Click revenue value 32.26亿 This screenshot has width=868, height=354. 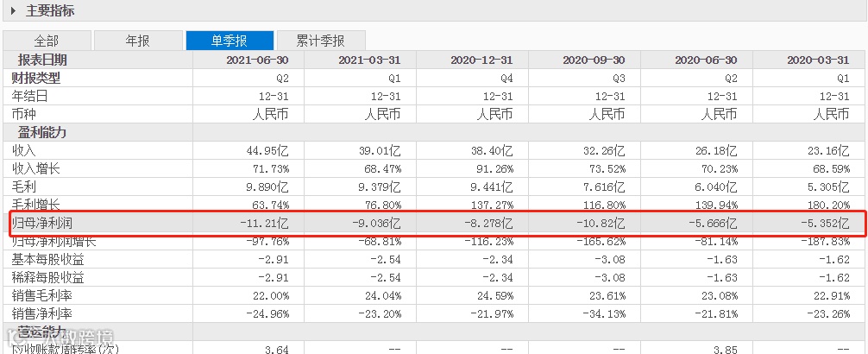tap(603, 150)
